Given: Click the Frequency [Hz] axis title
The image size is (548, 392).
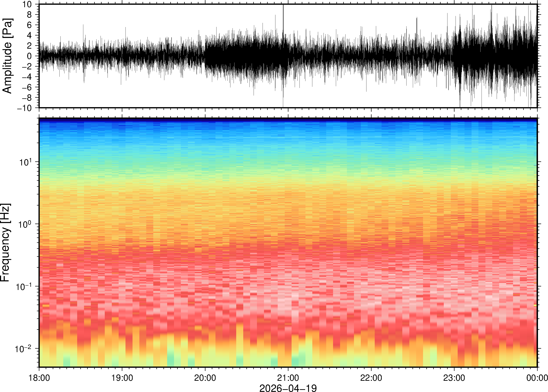Looking at the screenshot, I should [5, 243].
